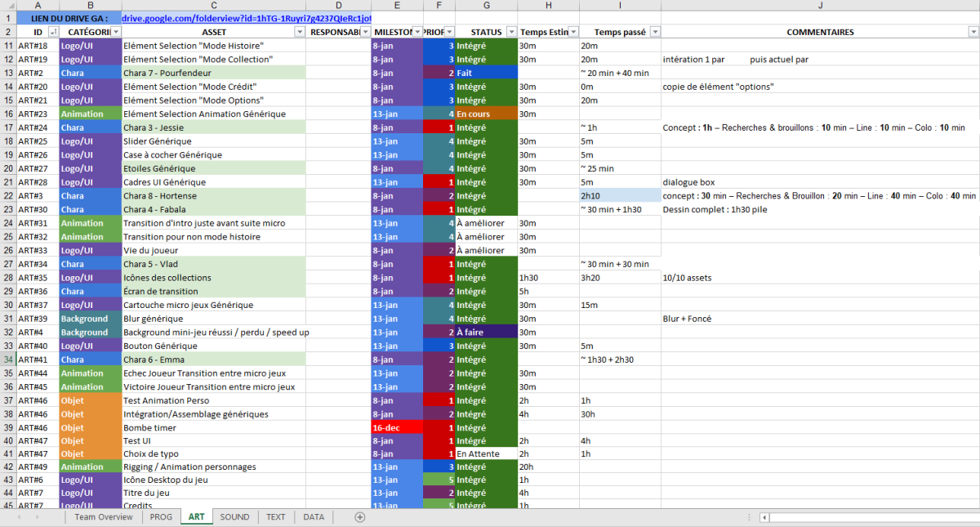Open COMMENTAIRES column filter dropdown
Viewport: 980px width, 527px height.
point(973,32)
